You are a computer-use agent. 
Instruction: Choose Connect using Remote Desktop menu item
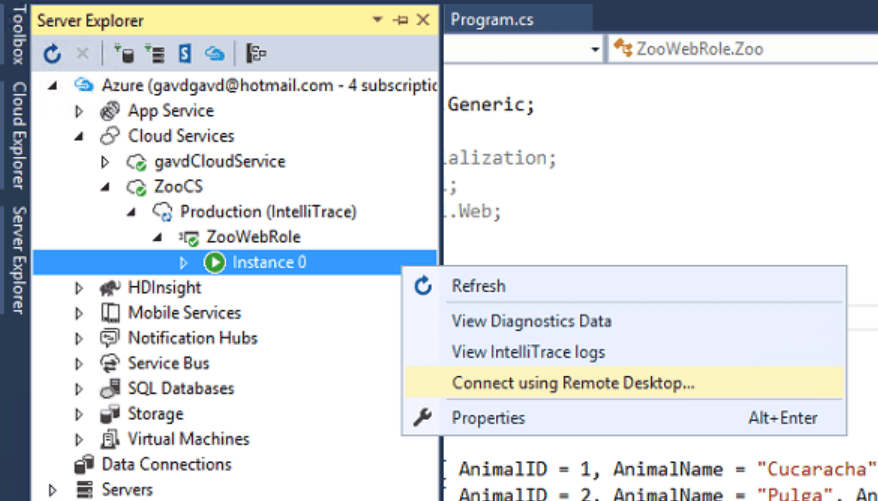(625, 383)
